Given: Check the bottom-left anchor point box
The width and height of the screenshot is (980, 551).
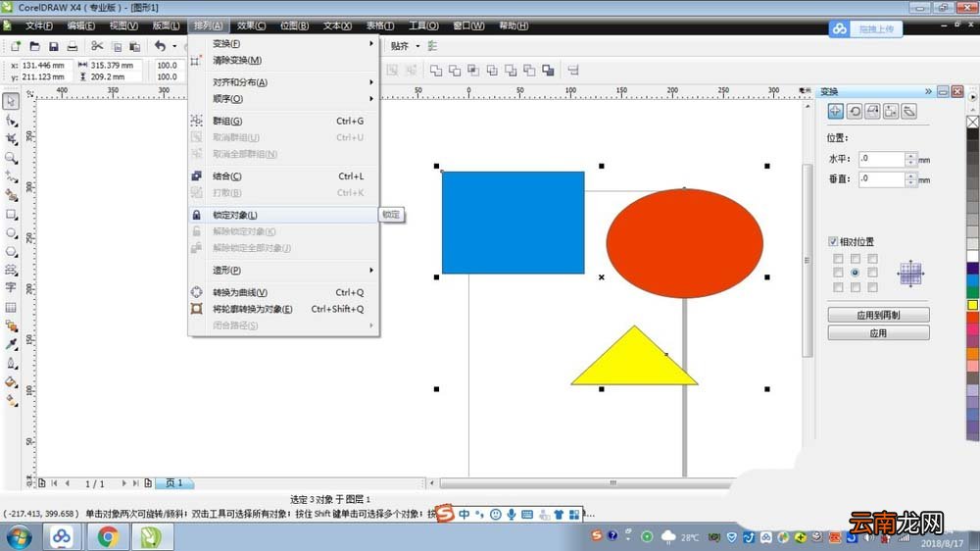Looking at the screenshot, I should coord(838,287).
